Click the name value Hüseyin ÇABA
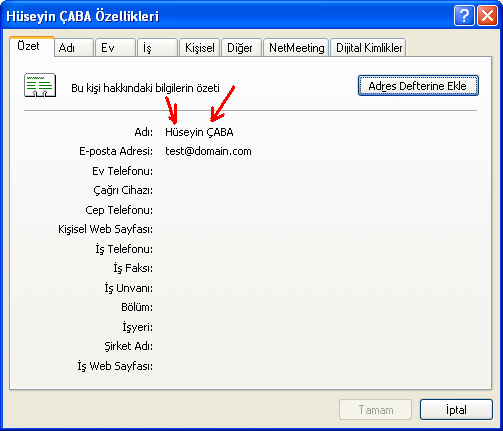This screenshot has height=431, width=503. click(x=199, y=132)
